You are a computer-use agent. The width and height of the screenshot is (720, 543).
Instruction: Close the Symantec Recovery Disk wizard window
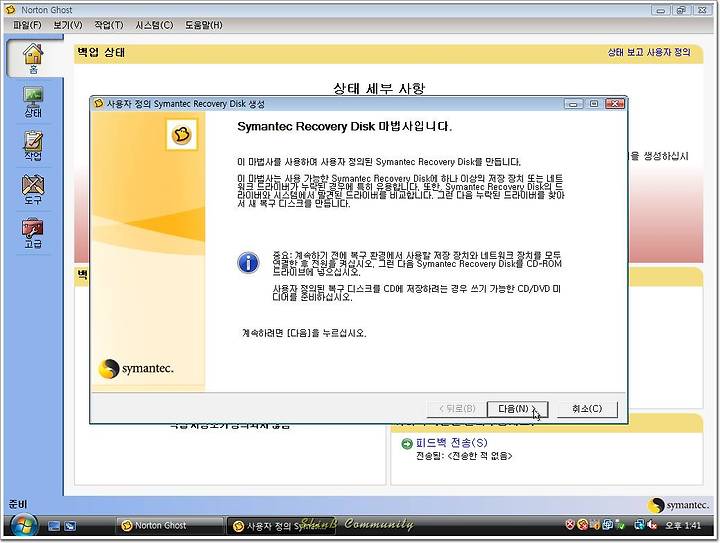pyautogui.click(x=615, y=104)
